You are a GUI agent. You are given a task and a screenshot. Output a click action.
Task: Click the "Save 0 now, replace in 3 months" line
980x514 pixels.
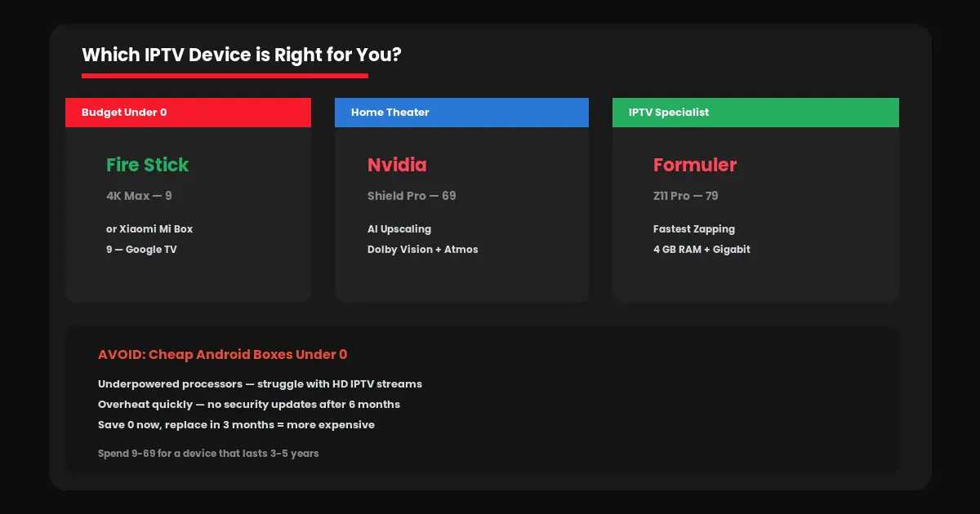click(x=236, y=425)
